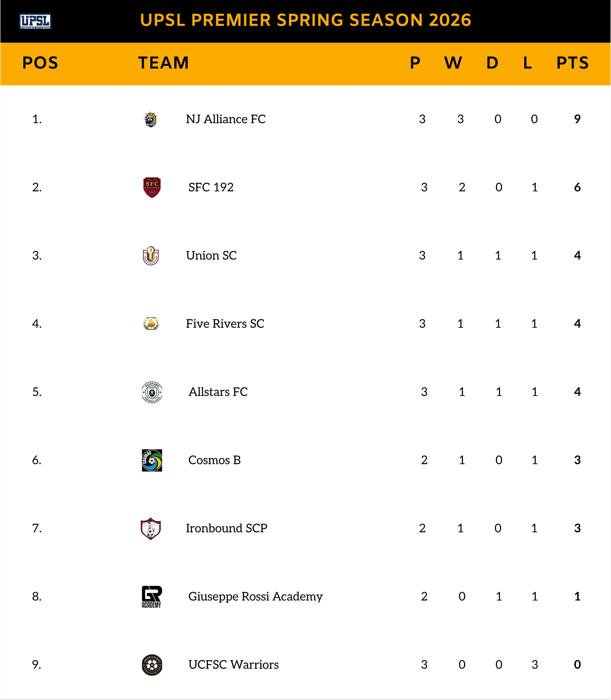Click the UCFSC Warriors team name
This screenshot has height=700, width=611.
(x=234, y=664)
